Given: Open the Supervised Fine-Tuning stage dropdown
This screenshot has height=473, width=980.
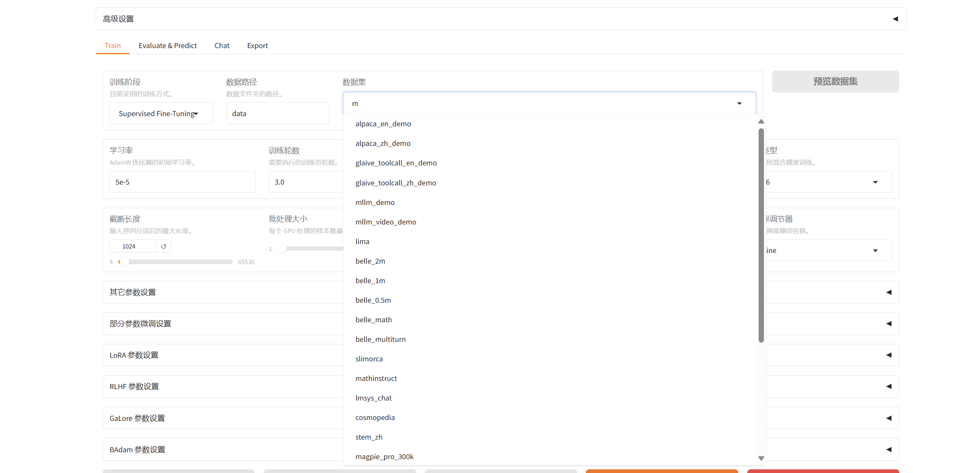Looking at the screenshot, I should click(161, 113).
